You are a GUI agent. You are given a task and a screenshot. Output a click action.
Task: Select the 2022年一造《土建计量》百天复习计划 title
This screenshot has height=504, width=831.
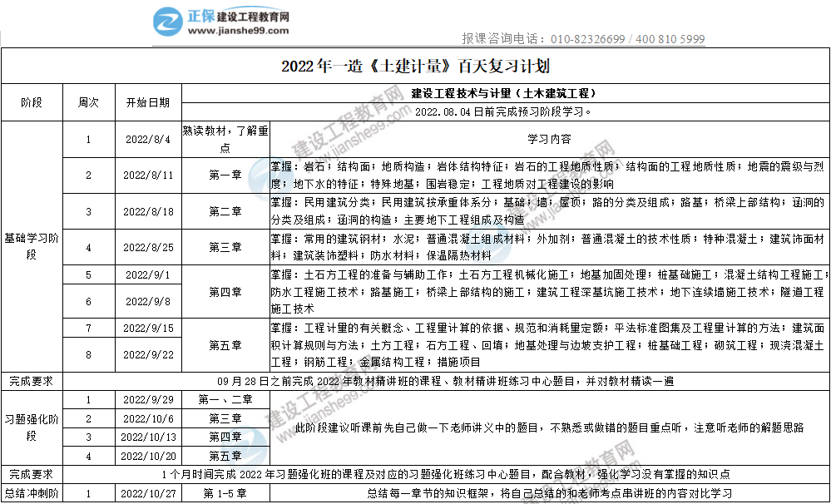(416, 67)
